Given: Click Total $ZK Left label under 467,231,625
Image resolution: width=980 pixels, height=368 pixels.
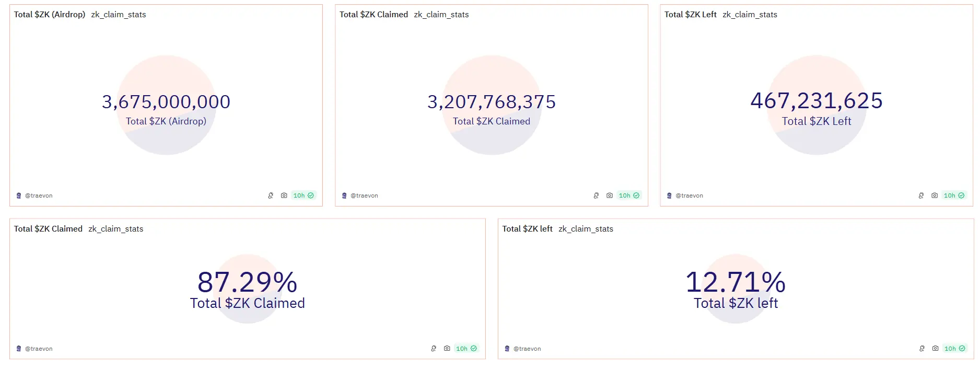Looking at the screenshot, I should click(816, 121).
